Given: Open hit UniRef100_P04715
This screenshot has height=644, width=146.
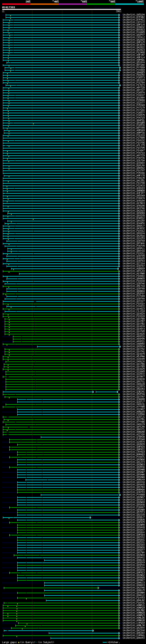Looking at the screenshot, I should [x=133, y=118].
